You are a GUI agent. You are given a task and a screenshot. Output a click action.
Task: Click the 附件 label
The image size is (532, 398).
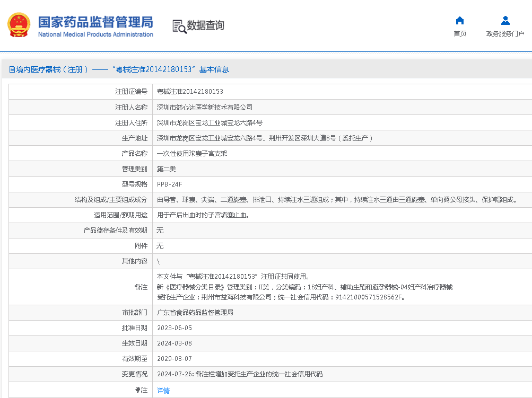tap(141, 246)
